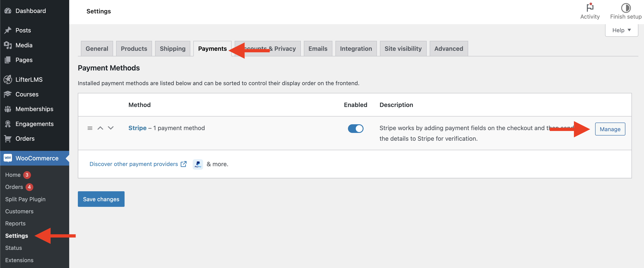
Task: Click the Dashboard gauge icon
Action: coord(8,11)
